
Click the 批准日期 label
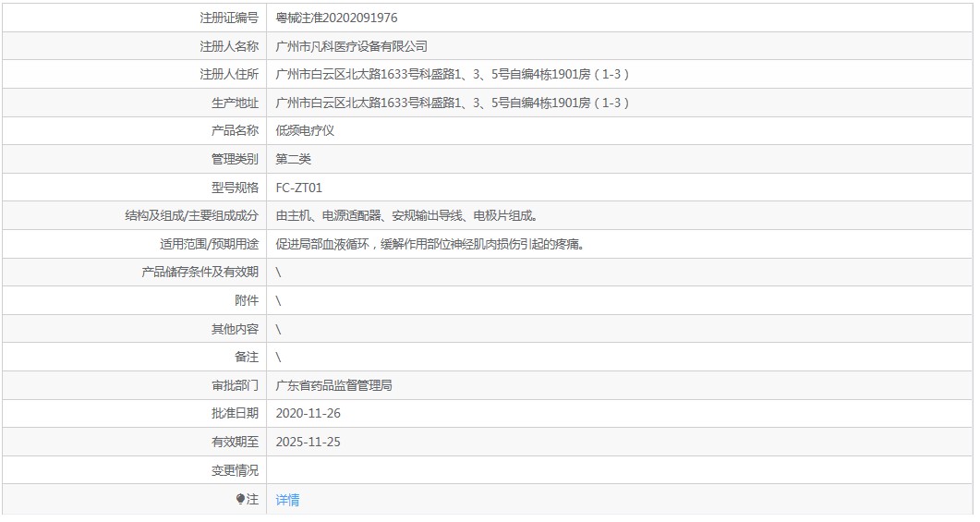pos(235,413)
